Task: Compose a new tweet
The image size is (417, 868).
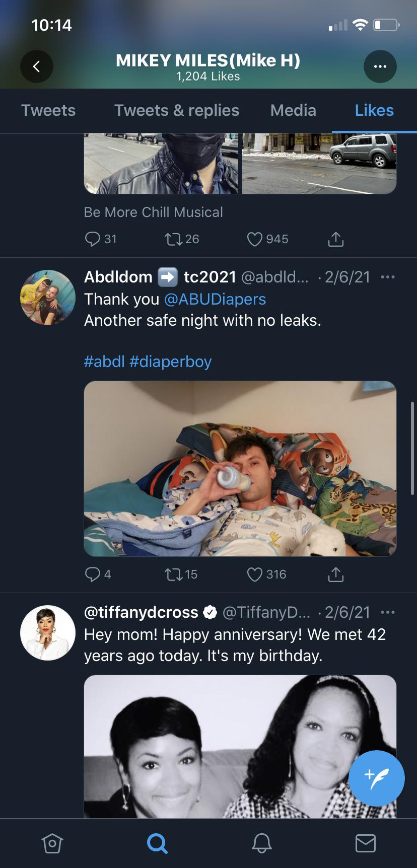Action: click(x=376, y=778)
